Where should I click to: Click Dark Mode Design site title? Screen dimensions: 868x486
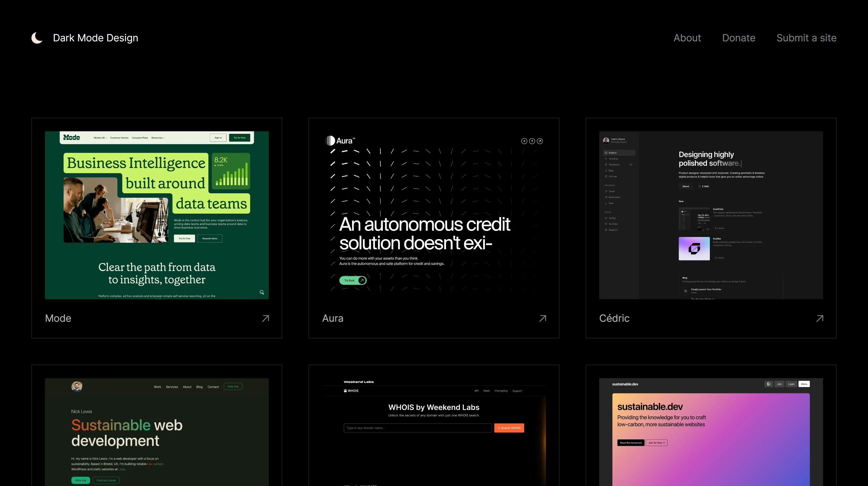pos(95,38)
